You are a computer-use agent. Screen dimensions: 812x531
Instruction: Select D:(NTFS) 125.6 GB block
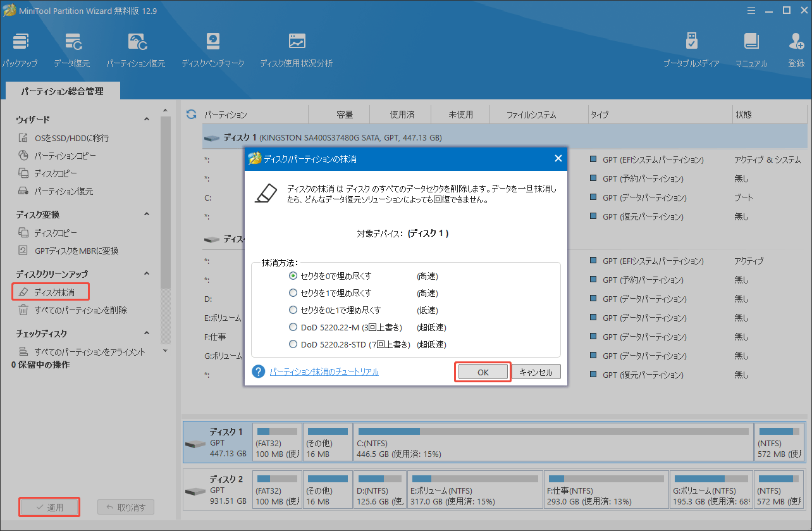click(379, 489)
